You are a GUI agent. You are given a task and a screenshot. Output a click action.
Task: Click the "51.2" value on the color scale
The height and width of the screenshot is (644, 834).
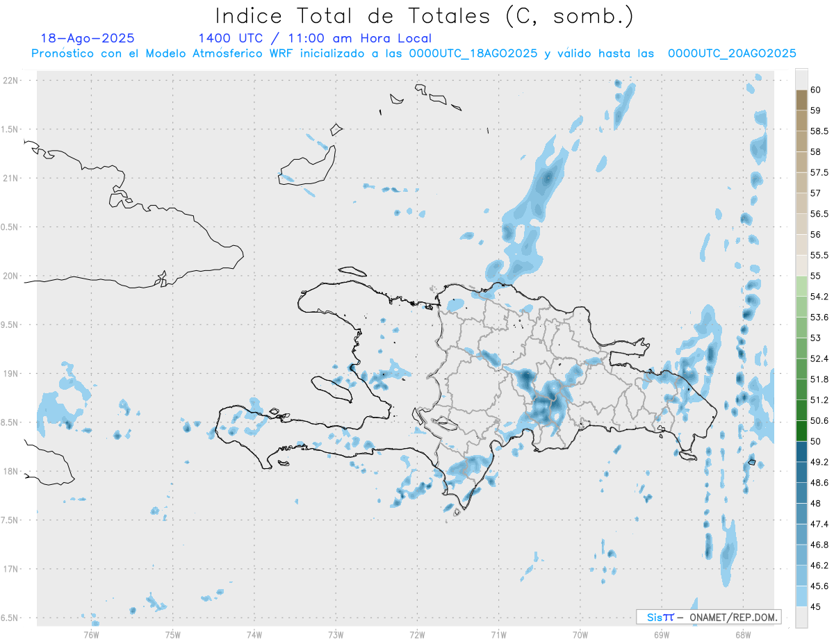pos(819,400)
